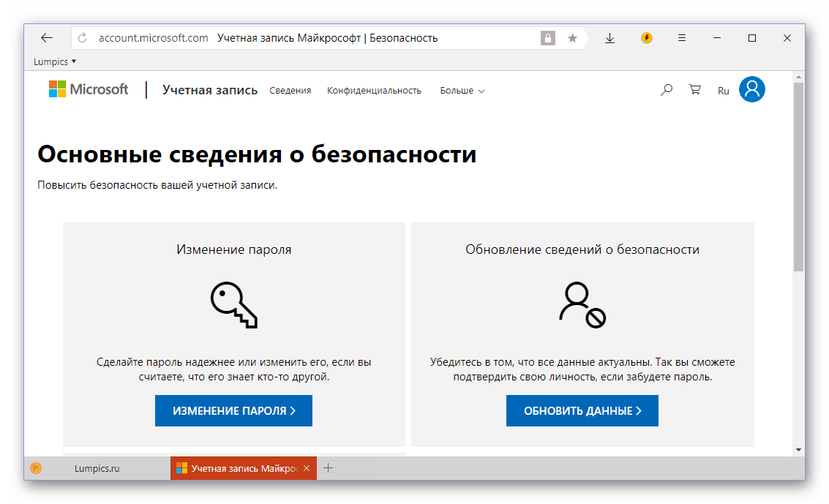Click the padlock security icon in address bar
The image size is (829, 504).
pos(547,38)
